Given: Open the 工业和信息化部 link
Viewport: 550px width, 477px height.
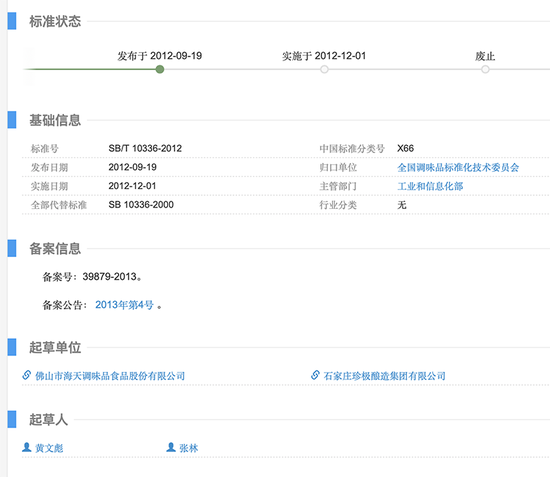Looking at the screenshot, I should pos(430,186).
